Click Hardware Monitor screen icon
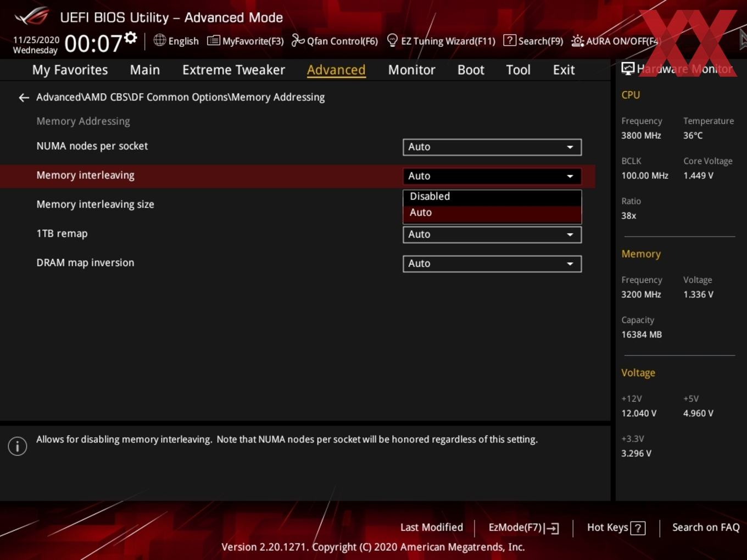747x560 pixels. coord(628,69)
